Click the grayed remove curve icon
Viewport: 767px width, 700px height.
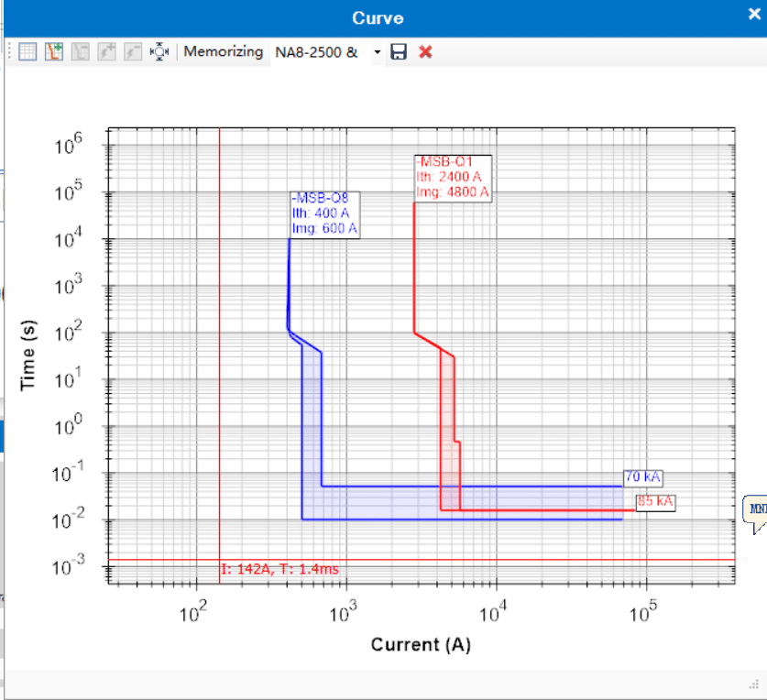click(x=81, y=51)
